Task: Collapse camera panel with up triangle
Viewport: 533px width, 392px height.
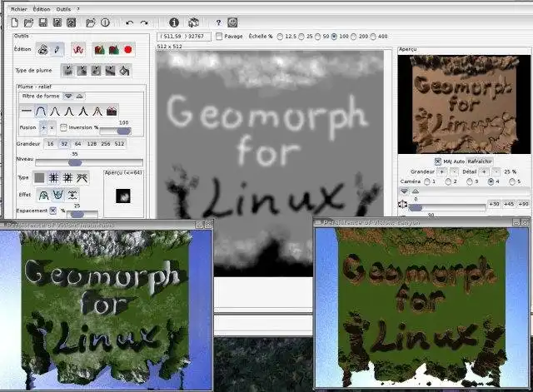Action: tap(416, 191)
